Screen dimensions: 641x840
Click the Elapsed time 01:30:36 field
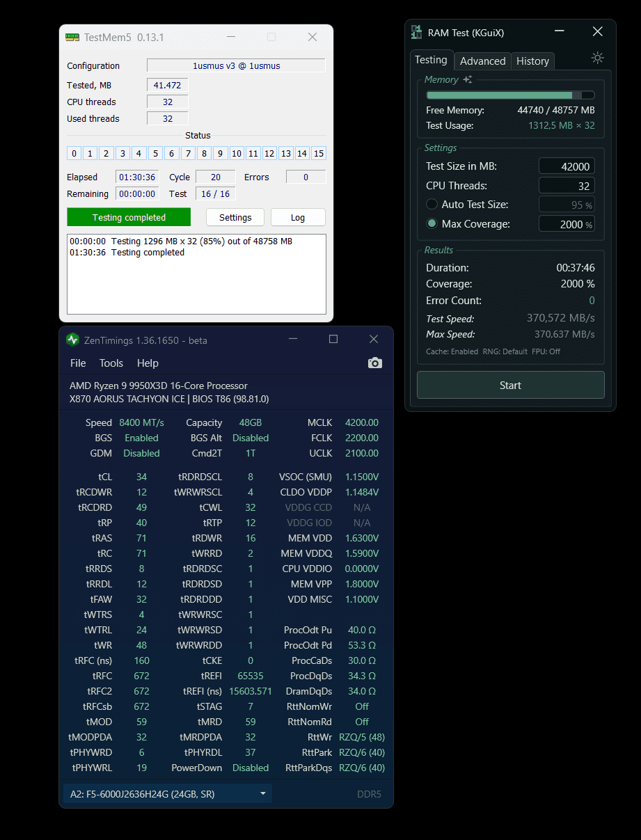137,177
